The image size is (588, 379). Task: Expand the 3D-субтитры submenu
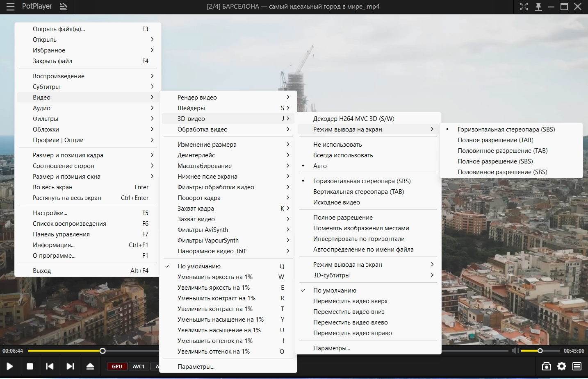368,275
